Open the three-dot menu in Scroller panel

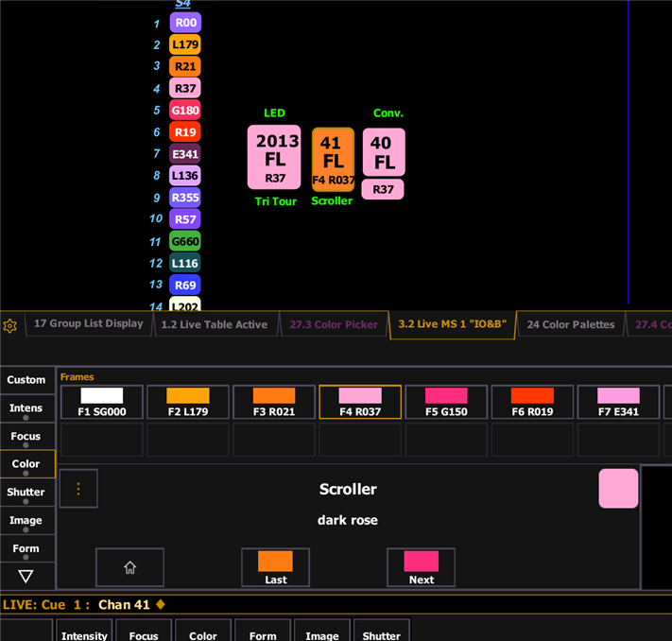(78, 489)
